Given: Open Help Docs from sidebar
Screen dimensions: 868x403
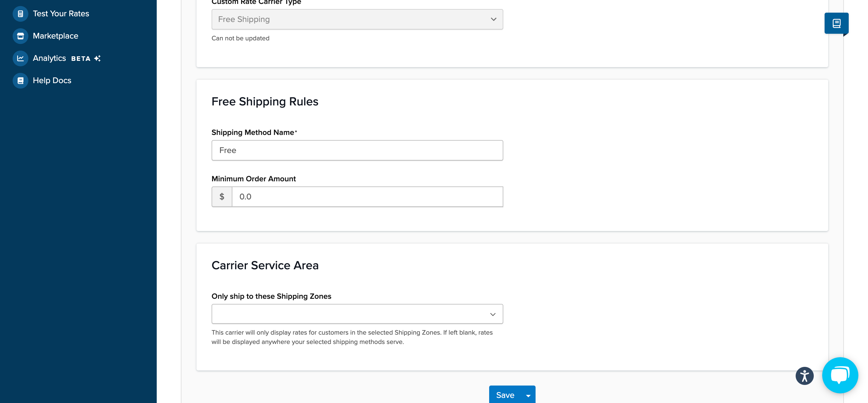Looking at the screenshot, I should click(52, 80).
